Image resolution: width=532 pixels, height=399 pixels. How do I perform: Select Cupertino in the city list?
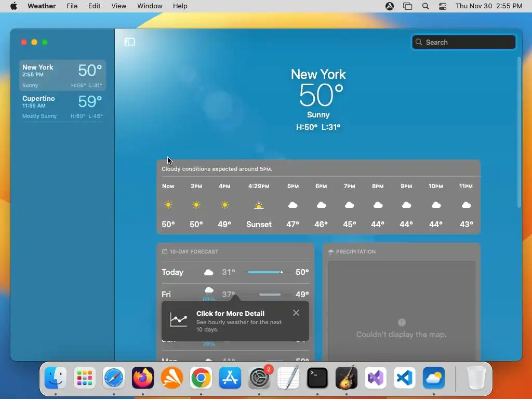pos(62,107)
